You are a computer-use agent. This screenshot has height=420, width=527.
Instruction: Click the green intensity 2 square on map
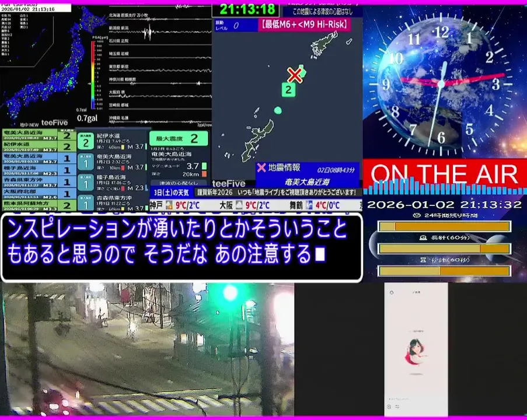(288, 90)
